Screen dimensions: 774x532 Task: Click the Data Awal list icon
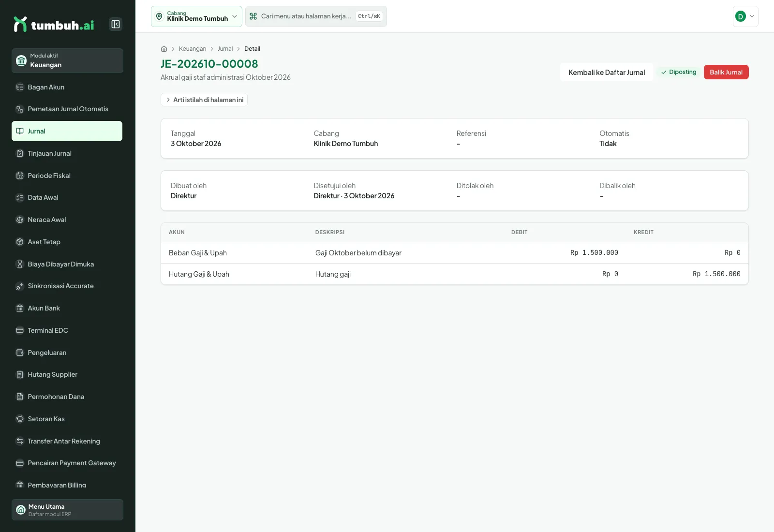click(20, 198)
